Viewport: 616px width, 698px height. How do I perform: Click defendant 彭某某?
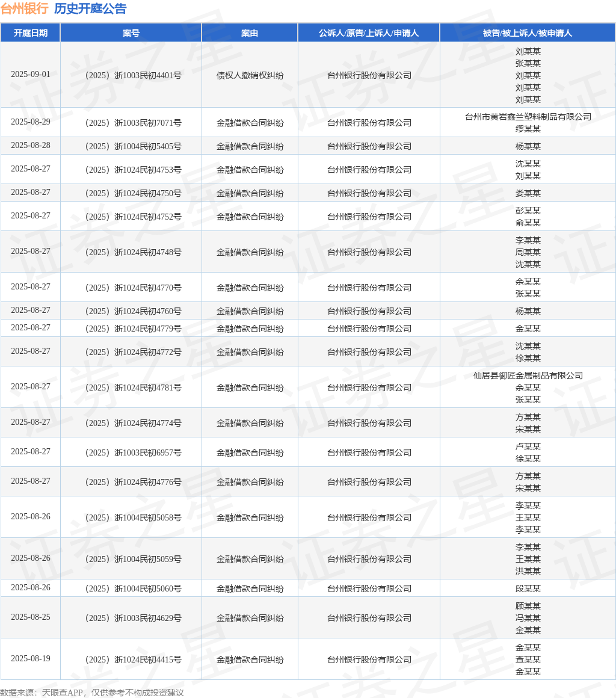[x=528, y=211]
